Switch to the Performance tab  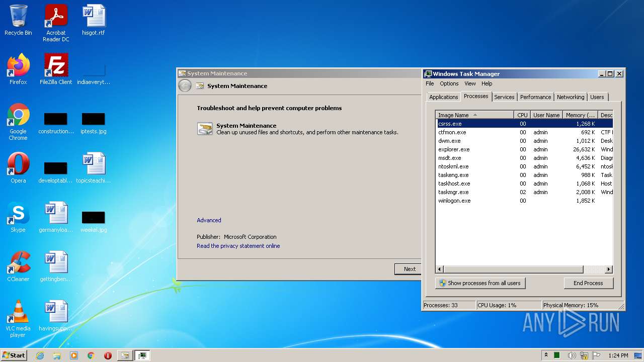pos(535,97)
